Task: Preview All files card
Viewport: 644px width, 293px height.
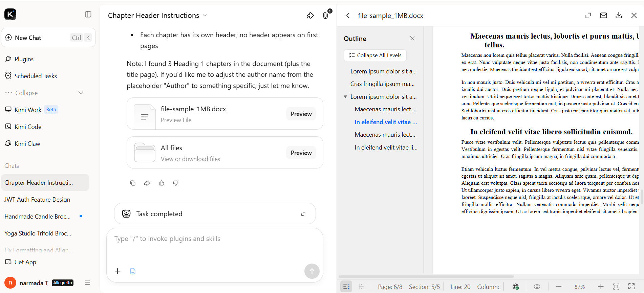Action: pyautogui.click(x=301, y=153)
